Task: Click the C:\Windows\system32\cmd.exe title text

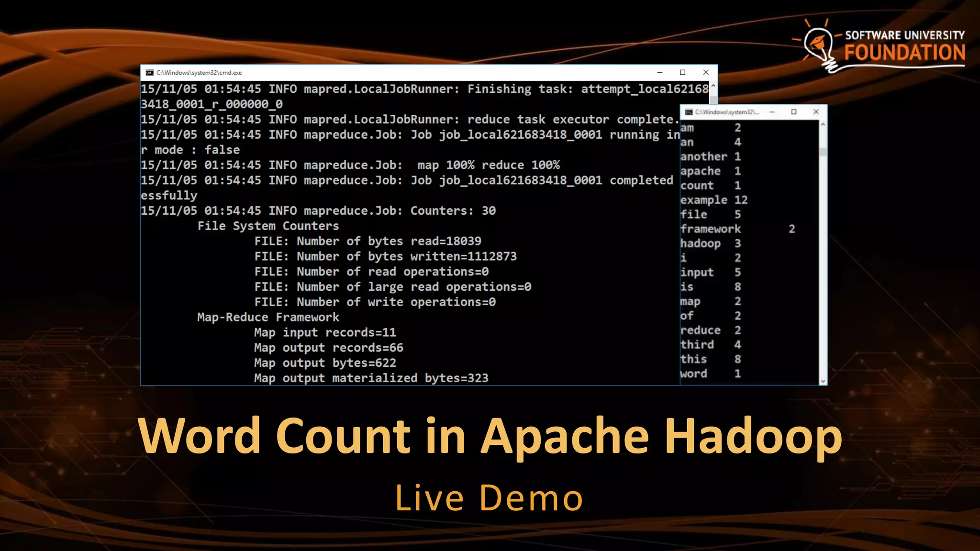Action: click(x=199, y=73)
